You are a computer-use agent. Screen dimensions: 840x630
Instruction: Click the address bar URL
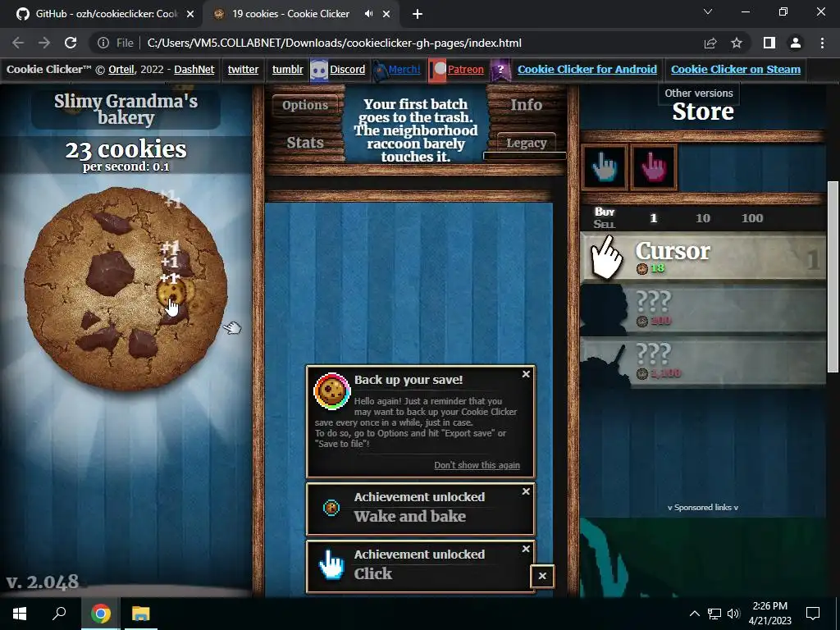(335, 43)
